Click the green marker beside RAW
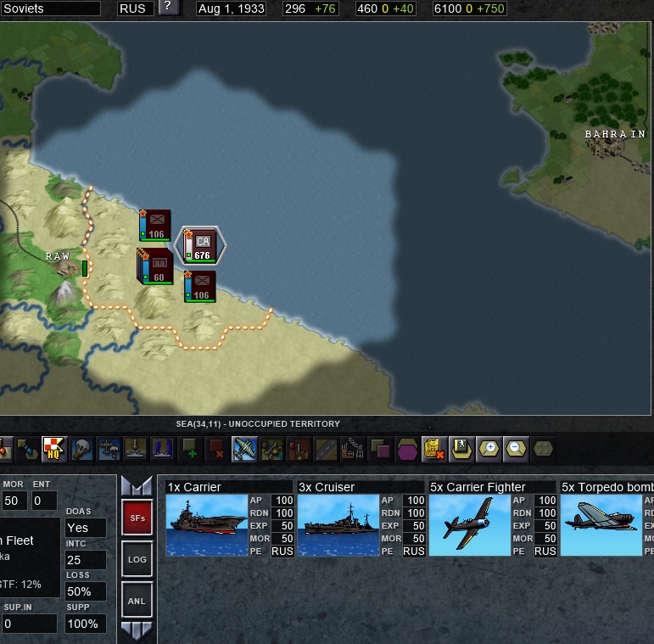Viewport: 654px width, 644px height. [x=85, y=269]
